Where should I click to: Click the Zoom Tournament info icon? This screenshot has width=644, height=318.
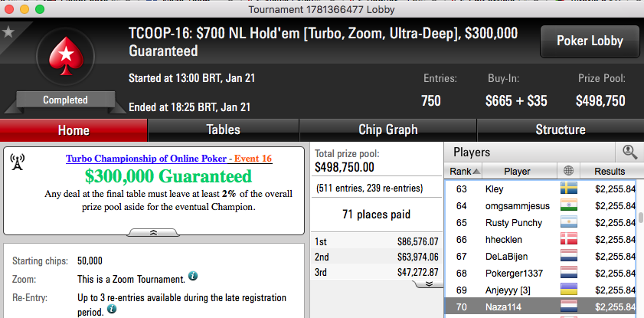coord(193,276)
